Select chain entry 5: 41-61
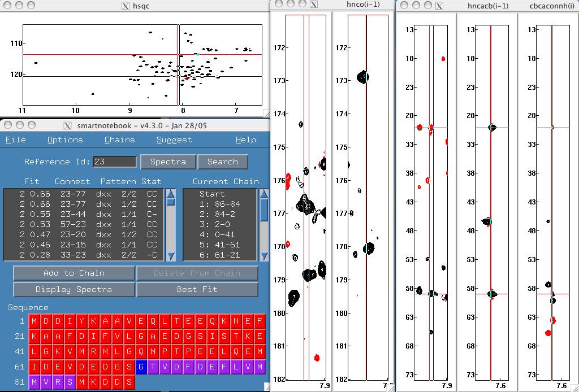The image size is (579, 392). click(219, 245)
